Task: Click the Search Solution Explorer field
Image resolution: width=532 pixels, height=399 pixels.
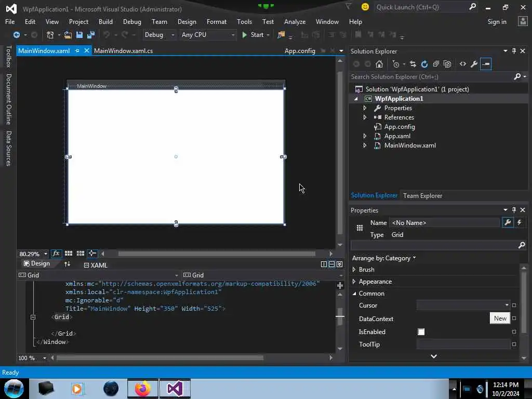Action: point(431,77)
